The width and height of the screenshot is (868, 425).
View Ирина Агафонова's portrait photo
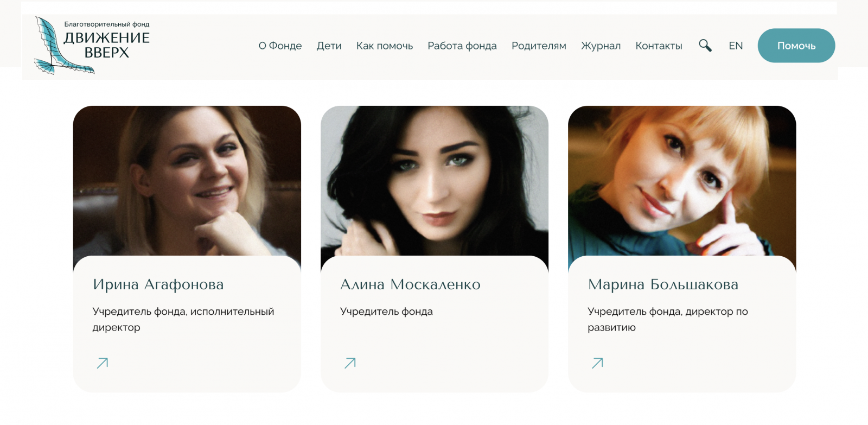[x=187, y=182]
